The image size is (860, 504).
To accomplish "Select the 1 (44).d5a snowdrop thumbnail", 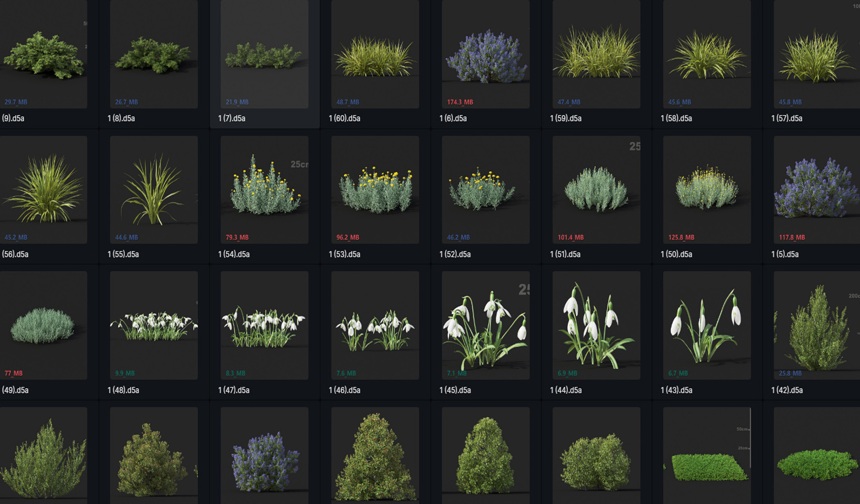I will (596, 325).
